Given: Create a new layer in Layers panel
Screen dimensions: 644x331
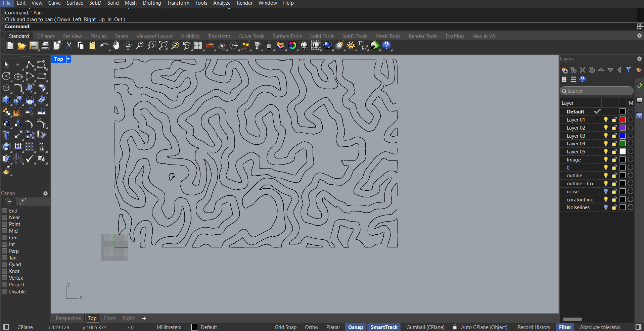Looking at the screenshot, I should point(564,70).
